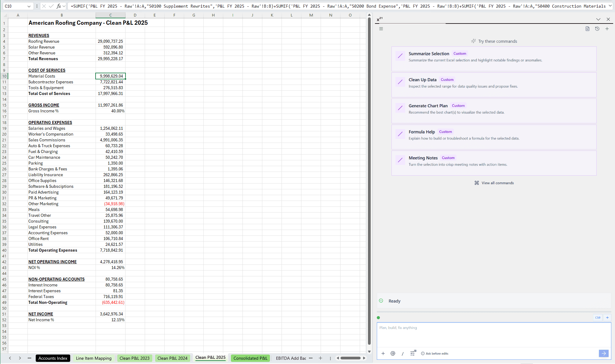
Task: Open the Accounts Index sheet tab
Action: coord(53,358)
